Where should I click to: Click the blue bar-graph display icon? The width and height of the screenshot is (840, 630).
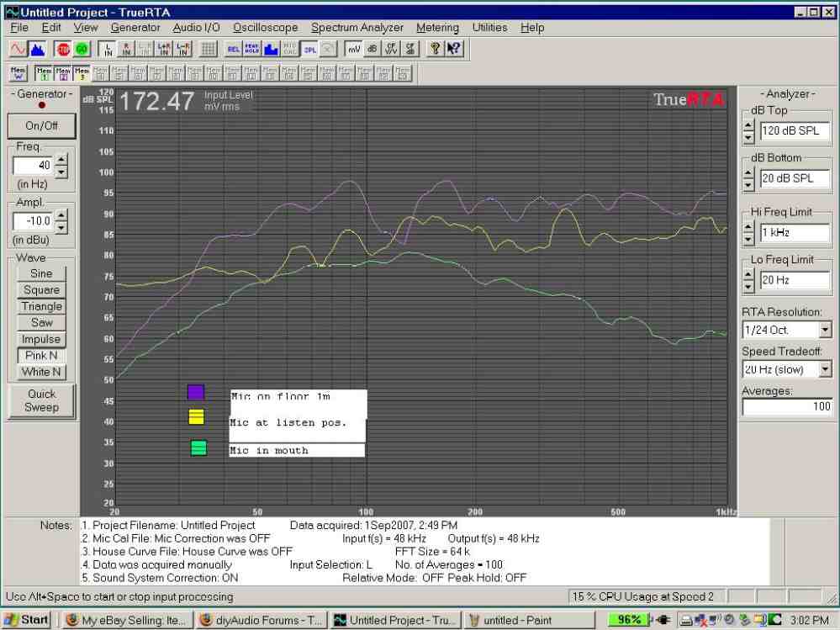[271, 50]
